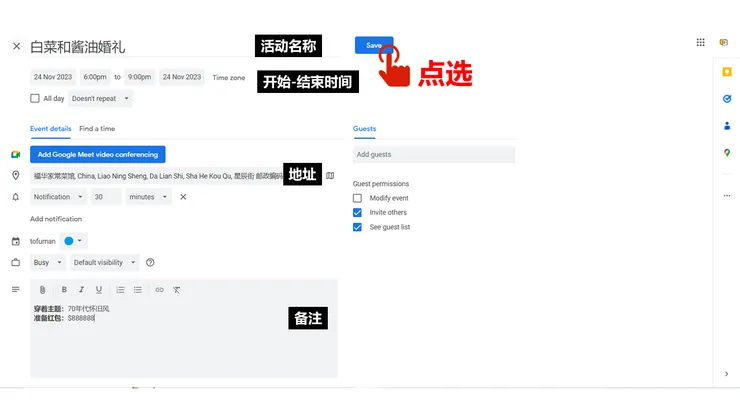
Task: Select the 9:00pm end time
Action: 140,77
